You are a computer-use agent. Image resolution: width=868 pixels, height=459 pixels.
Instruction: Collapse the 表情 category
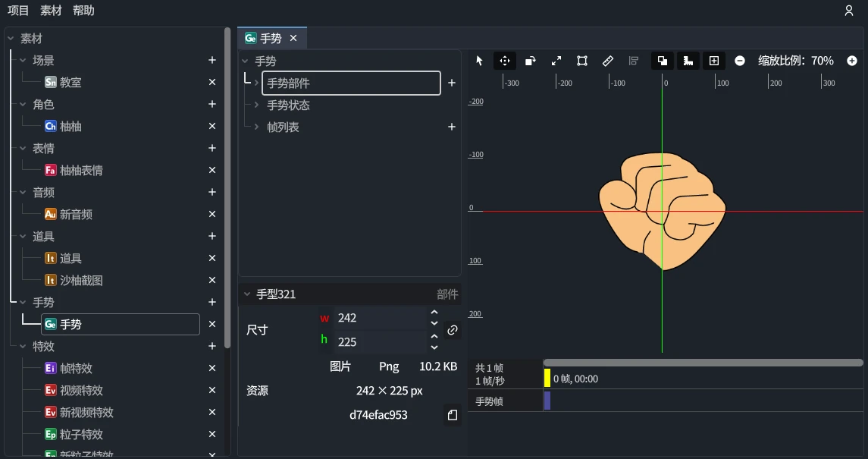[23, 149]
